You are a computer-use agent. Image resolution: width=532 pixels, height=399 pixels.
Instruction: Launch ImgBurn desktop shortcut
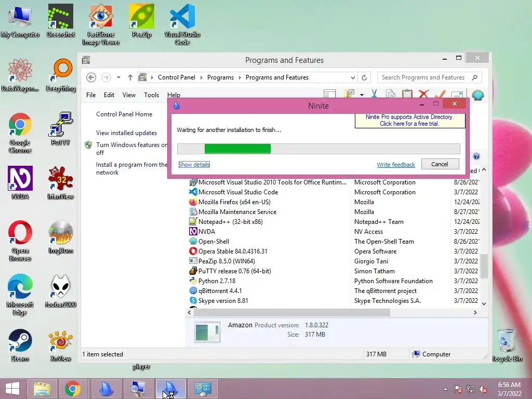[61, 237]
